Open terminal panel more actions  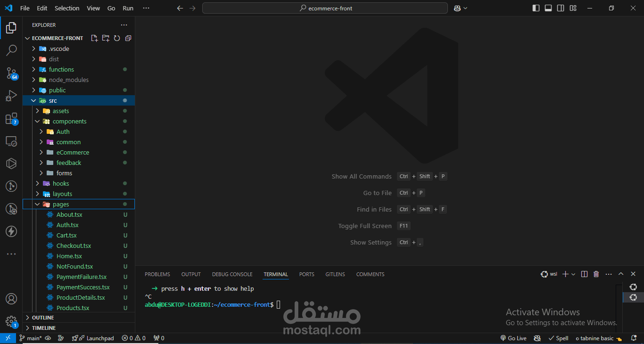[x=609, y=274]
